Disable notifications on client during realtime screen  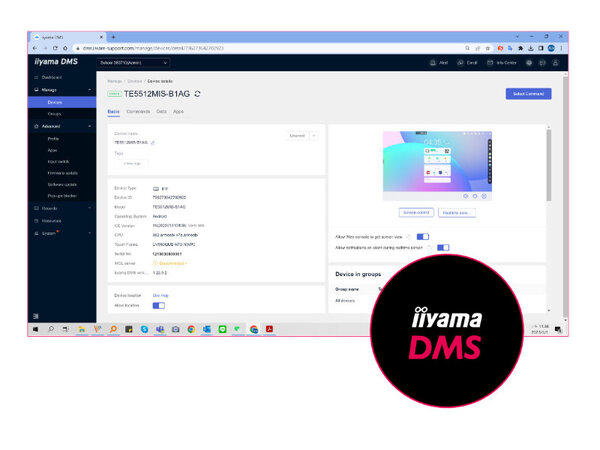(443, 247)
